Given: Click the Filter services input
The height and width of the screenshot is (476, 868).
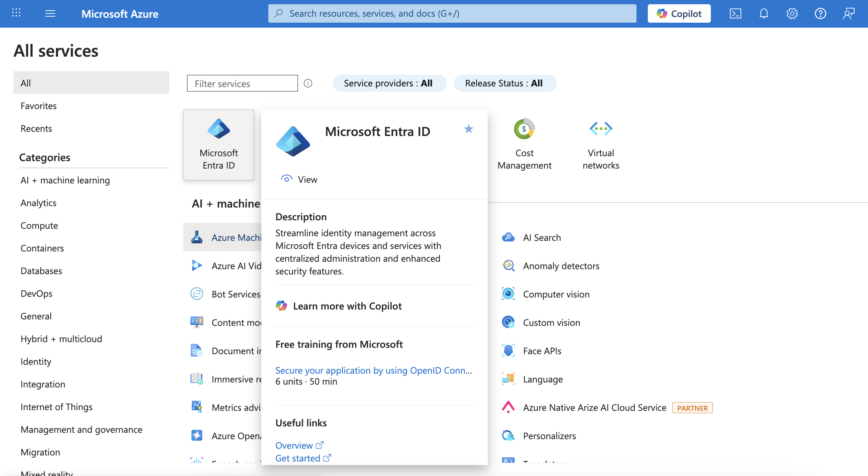Looking at the screenshot, I should tap(242, 84).
